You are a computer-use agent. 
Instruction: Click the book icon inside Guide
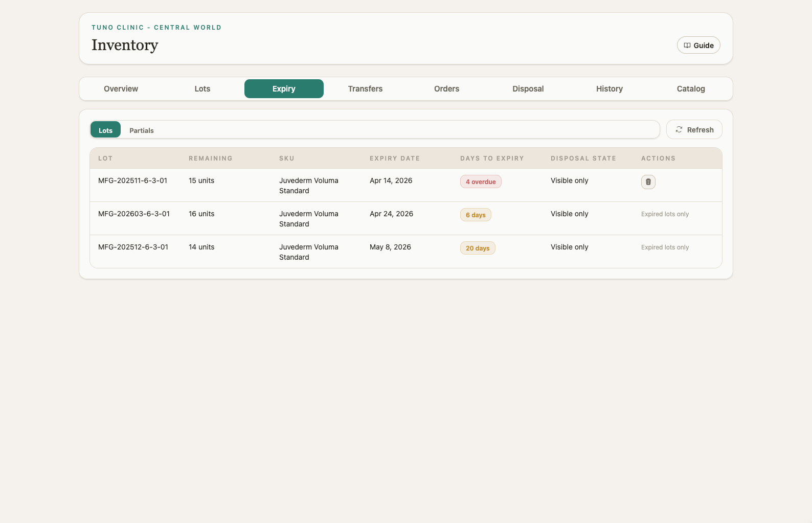click(687, 46)
